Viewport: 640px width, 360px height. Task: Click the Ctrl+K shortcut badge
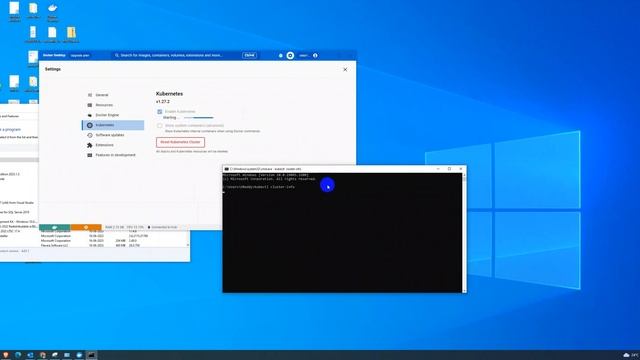click(x=249, y=55)
